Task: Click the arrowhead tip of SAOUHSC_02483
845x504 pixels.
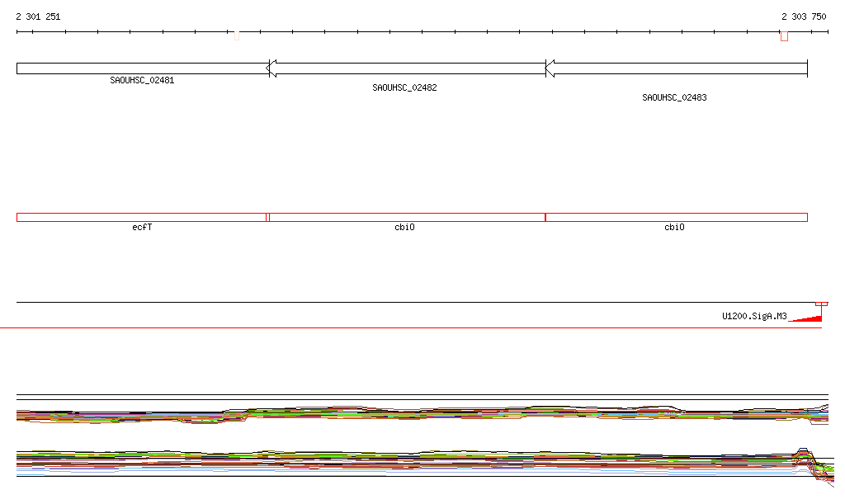Action: (547, 68)
